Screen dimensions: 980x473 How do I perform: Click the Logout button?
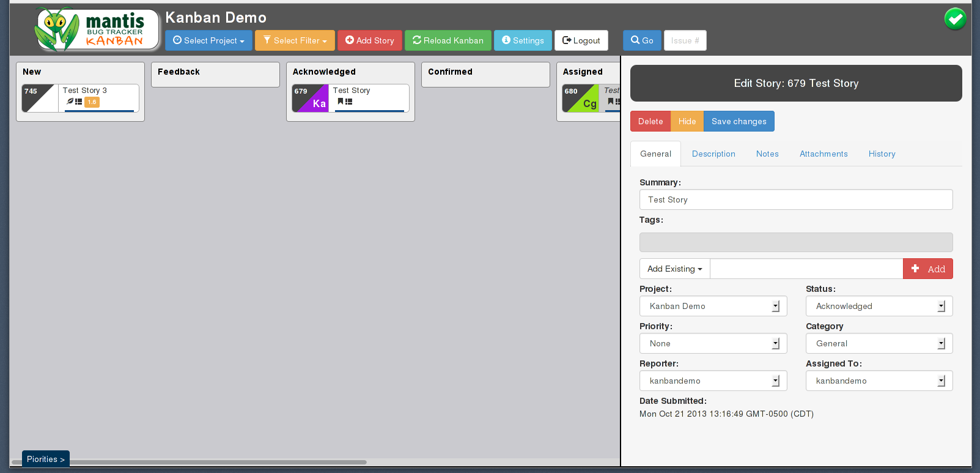point(581,40)
